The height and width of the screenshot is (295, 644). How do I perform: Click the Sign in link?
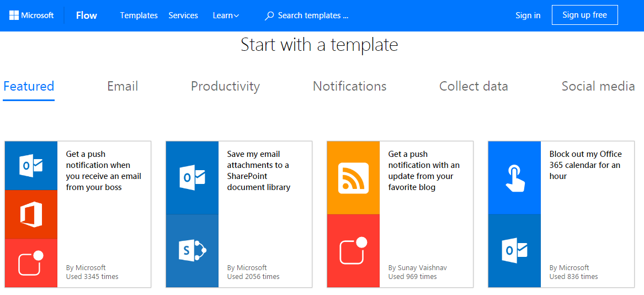(528, 15)
